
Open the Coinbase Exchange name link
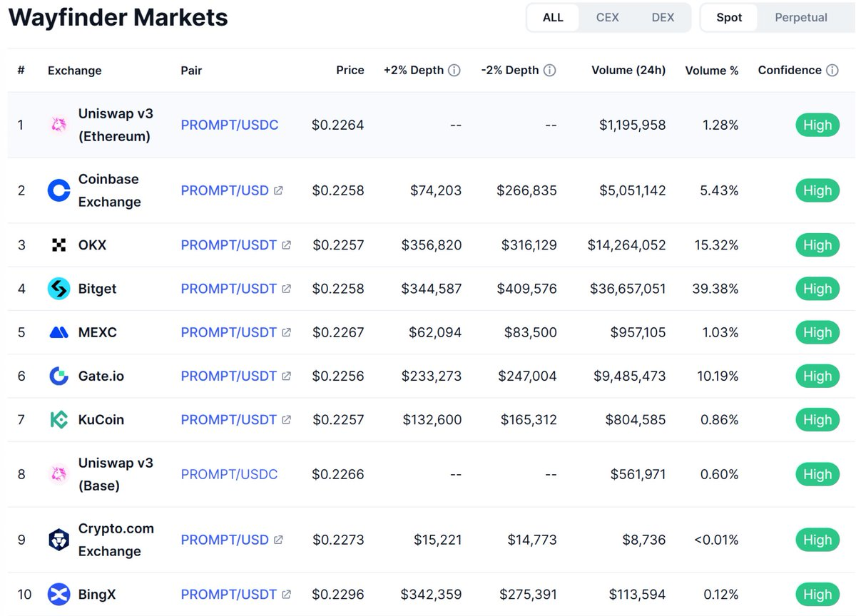pyautogui.click(x=109, y=190)
